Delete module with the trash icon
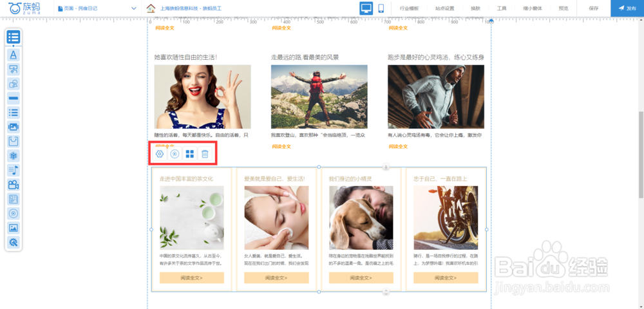The height and width of the screenshot is (309, 644). click(205, 154)
